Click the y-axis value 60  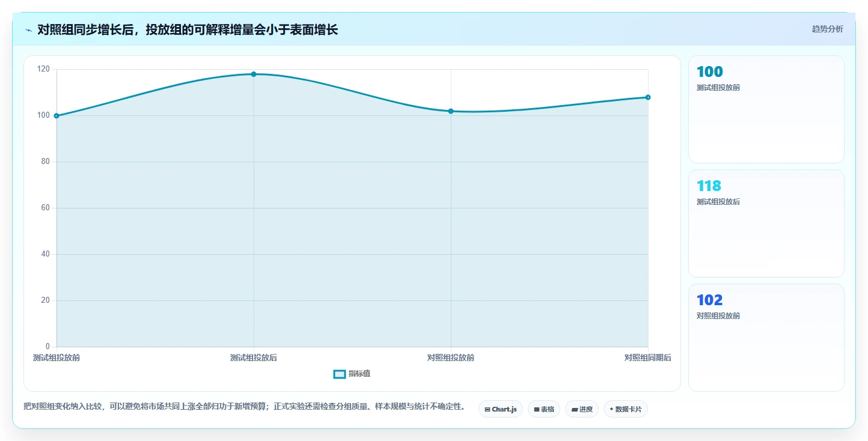point(46,208)
